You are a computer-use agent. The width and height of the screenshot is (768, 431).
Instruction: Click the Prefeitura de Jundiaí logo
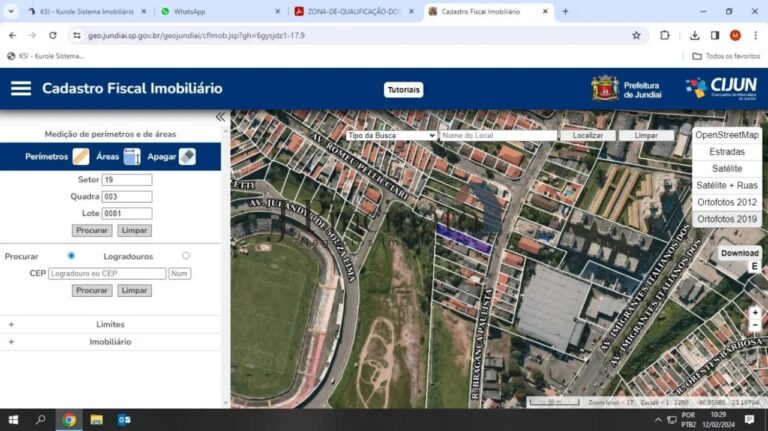[x=626, y=89]
